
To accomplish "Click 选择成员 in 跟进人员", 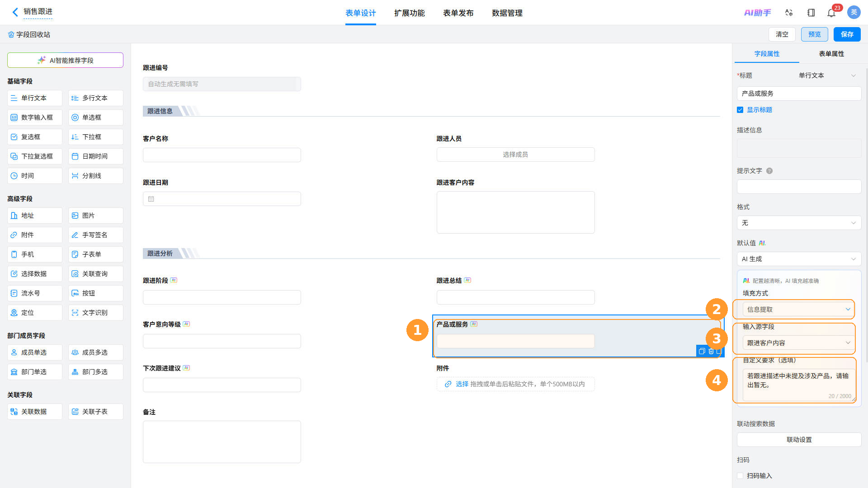I will point(515,155).
